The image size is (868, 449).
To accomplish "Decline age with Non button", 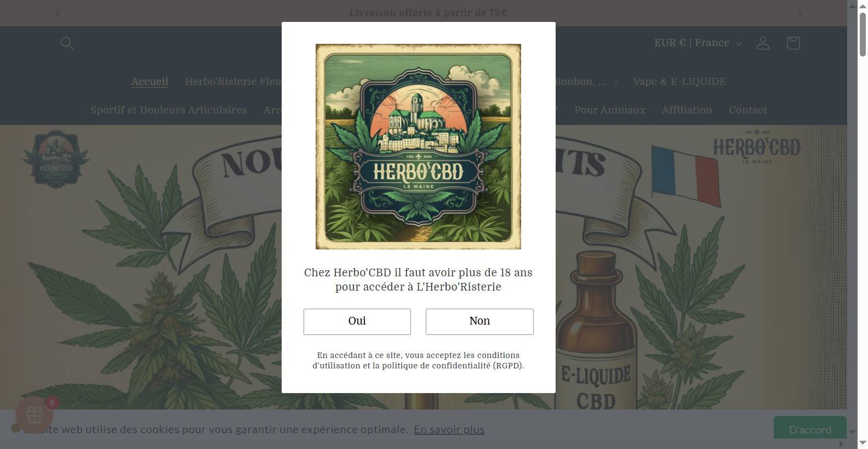I will (479, 321).
